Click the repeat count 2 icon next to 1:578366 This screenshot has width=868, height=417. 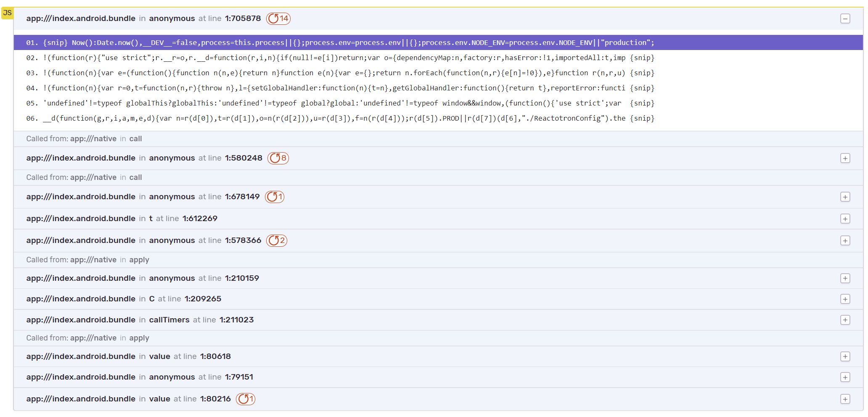pyautogui.click(x=277, y=240)
